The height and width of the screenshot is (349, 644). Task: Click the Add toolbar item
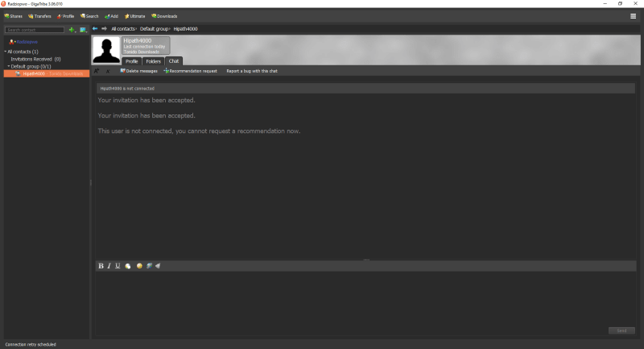111,16
